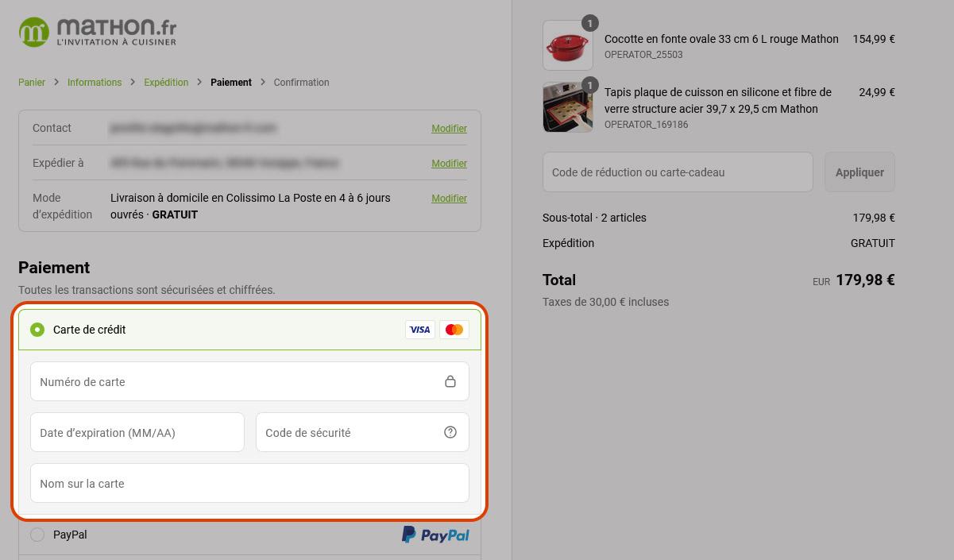Focus the Code de réduction ou carte-cadeau field

pos(678,172)
